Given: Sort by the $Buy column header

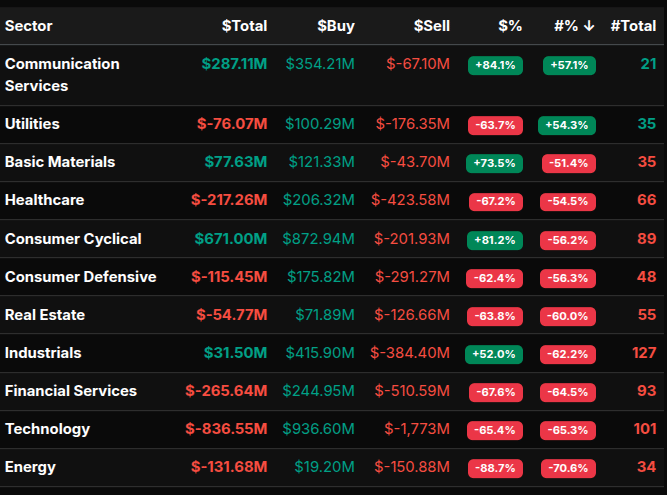Looking at the screenshot, I should point(335,26).
